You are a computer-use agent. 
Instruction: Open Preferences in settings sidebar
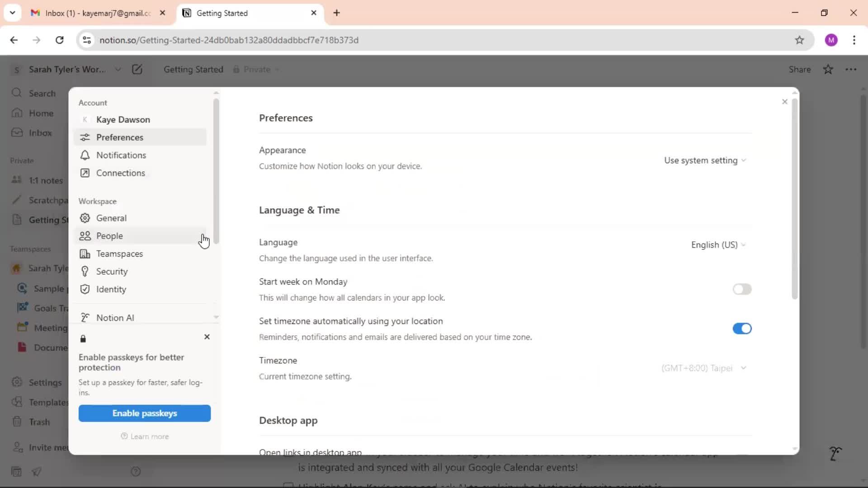coord(140,137)
